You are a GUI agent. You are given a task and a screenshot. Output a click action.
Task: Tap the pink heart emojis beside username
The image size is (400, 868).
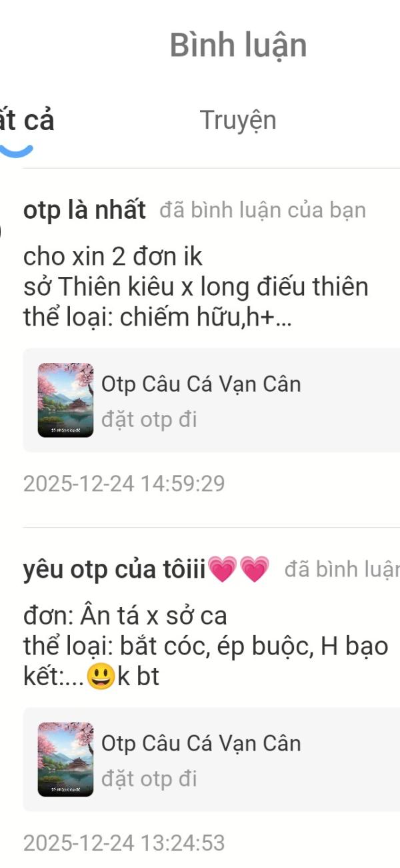[x=239, y=570]
